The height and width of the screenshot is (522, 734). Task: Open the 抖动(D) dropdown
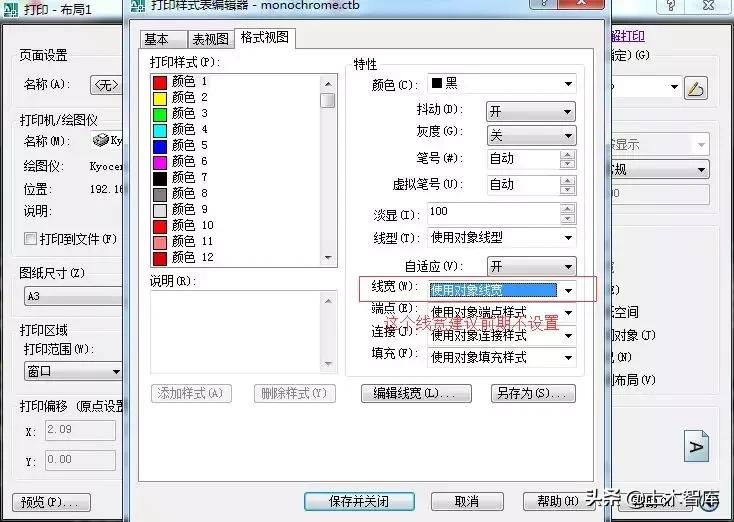531,111
